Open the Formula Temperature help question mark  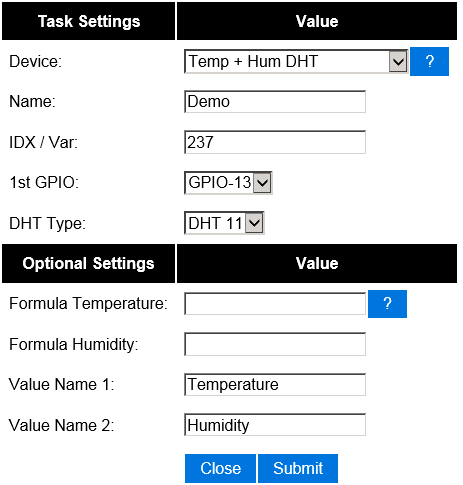pyautogui.click(x=387, y=304)
